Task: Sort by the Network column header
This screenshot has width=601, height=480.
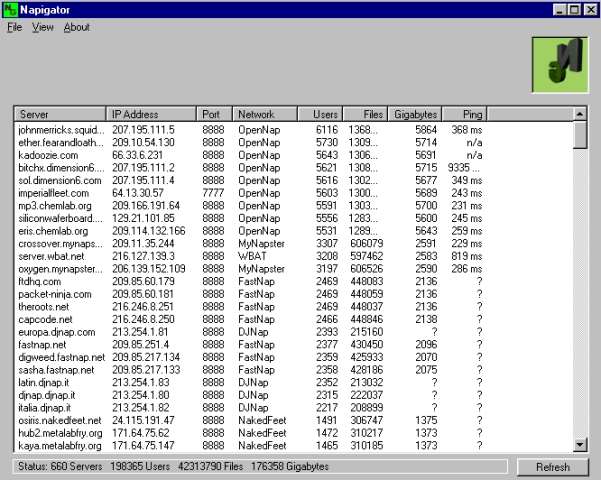Action: 264,114
